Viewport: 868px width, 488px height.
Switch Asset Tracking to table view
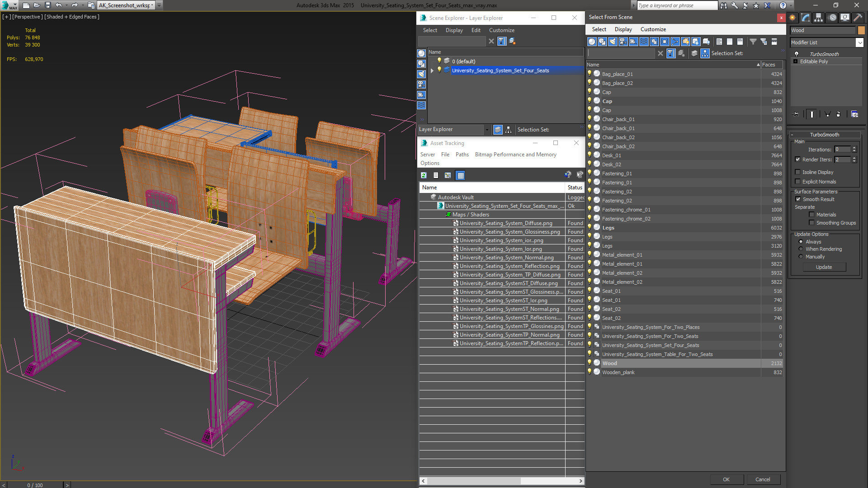click(x=460, y=175)
